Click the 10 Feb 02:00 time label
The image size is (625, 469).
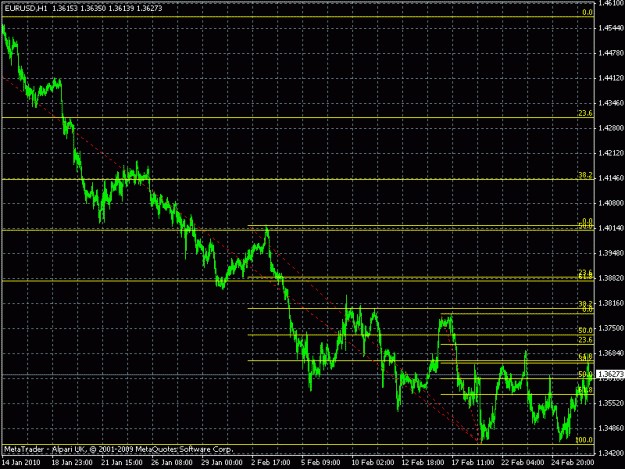(373, 463)
